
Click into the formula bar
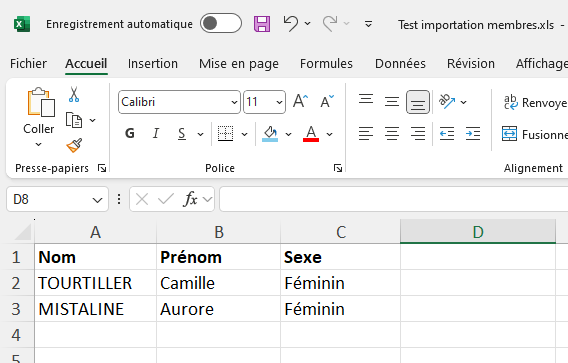tap(394, 199)
